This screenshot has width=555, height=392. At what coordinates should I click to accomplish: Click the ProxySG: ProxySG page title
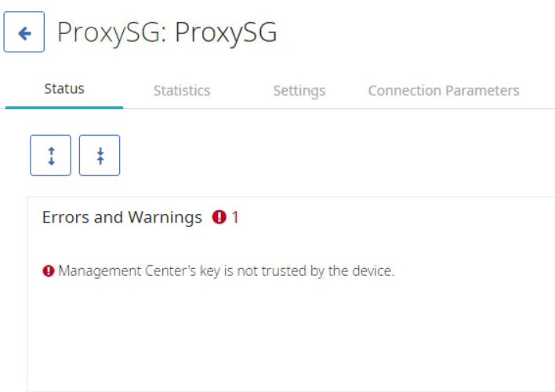(167, 33)
